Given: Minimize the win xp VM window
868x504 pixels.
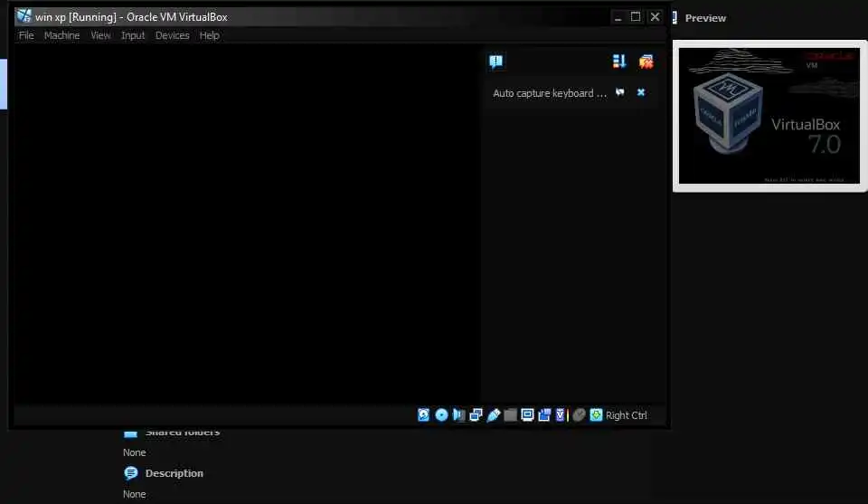Looking at the screenshot, I should click(x=618, y=17).
